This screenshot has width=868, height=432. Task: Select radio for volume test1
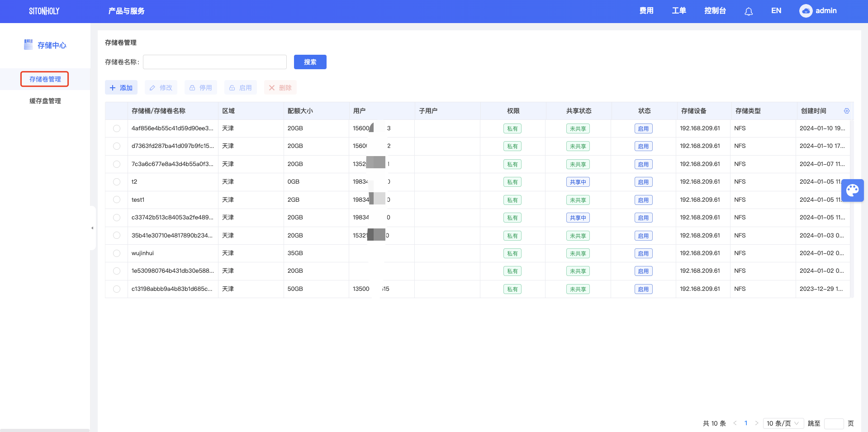(x=117, y=199)
